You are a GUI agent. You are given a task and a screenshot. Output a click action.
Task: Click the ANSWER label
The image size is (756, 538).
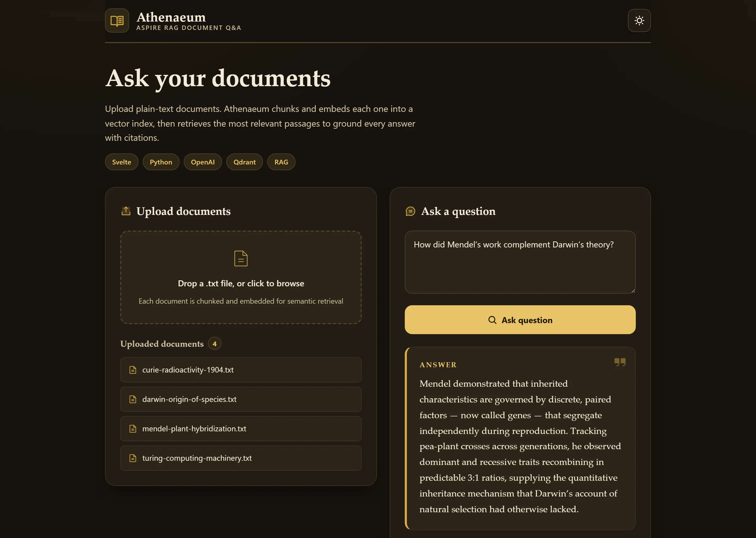pyautogui.click(x=438, y=365)
